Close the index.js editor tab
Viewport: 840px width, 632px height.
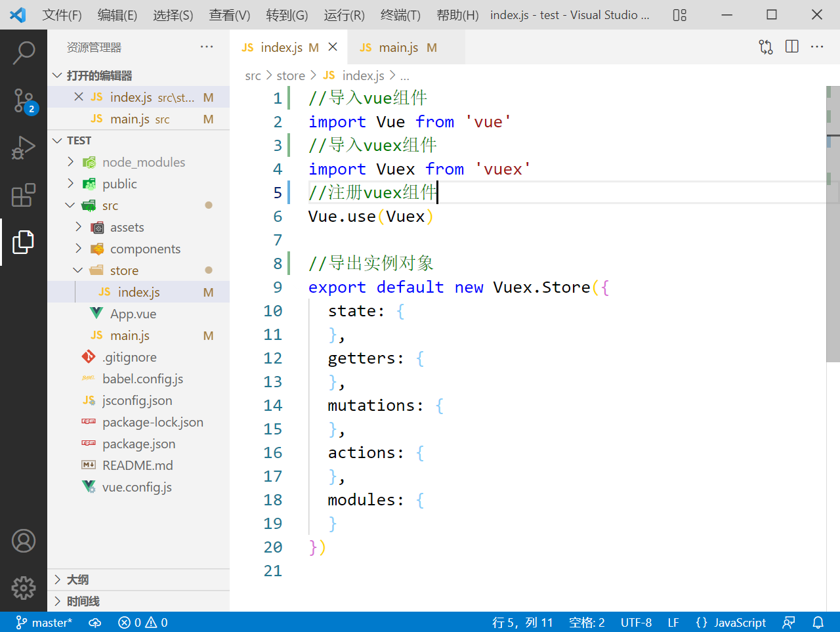[x=333, y=47]
